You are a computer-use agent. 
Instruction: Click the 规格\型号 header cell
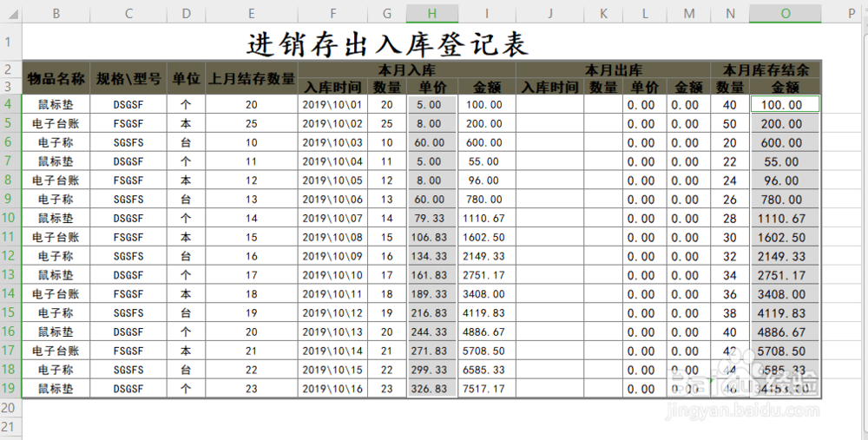coord(128,77)
